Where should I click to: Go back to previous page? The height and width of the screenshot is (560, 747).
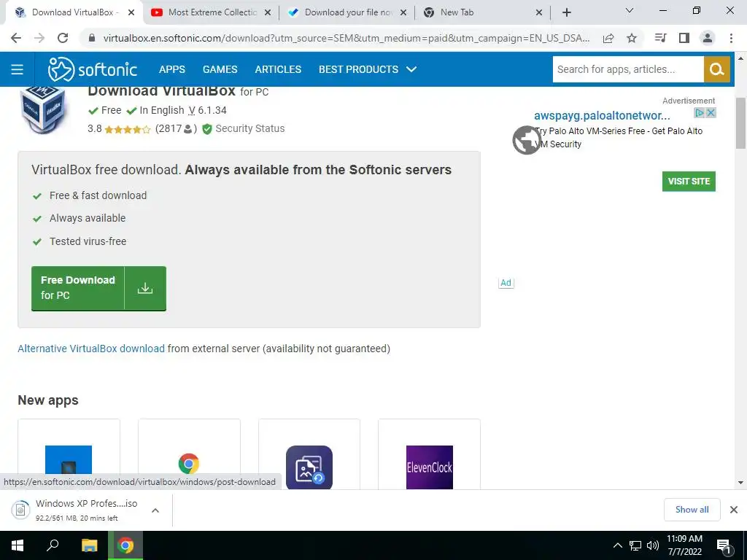click(x=16, y=38)
